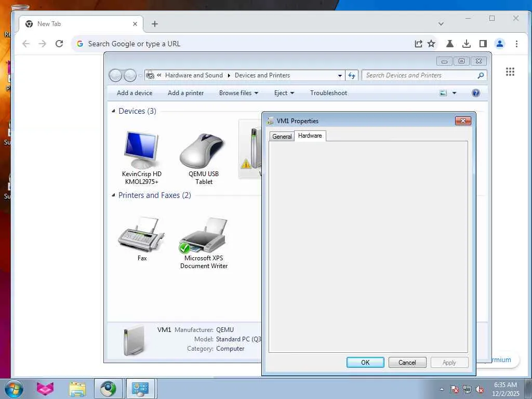
Task: Switch to General tab
Action: (282, 137)
